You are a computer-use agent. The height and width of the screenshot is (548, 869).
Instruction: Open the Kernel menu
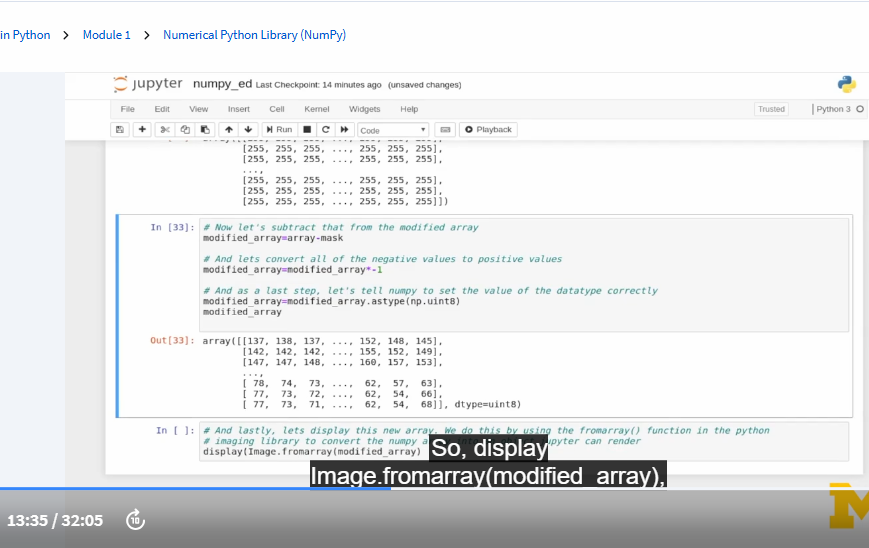(x=316, y=109)
